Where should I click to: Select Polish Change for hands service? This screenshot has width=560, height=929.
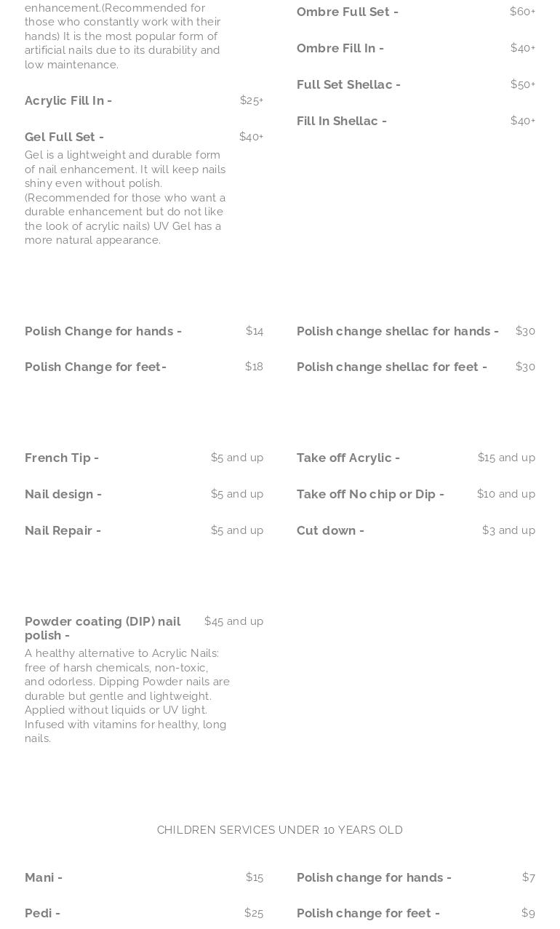[103, 331]
